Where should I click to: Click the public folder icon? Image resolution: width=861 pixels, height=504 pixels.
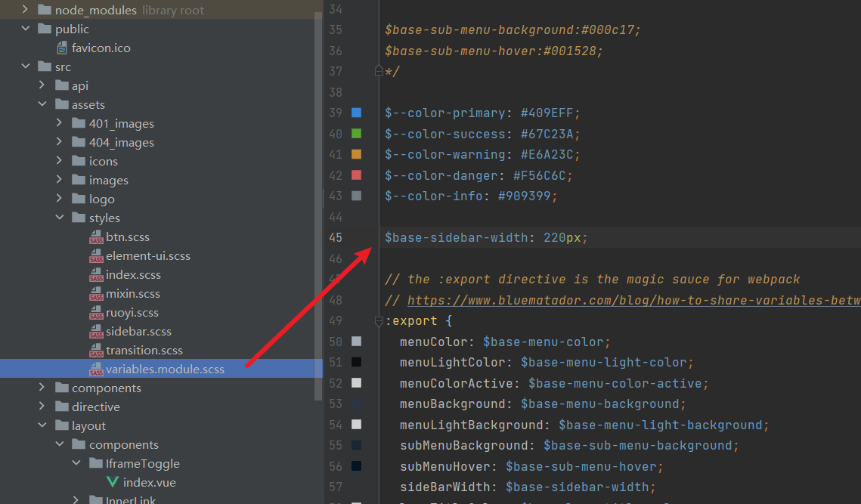click(45, 29)
